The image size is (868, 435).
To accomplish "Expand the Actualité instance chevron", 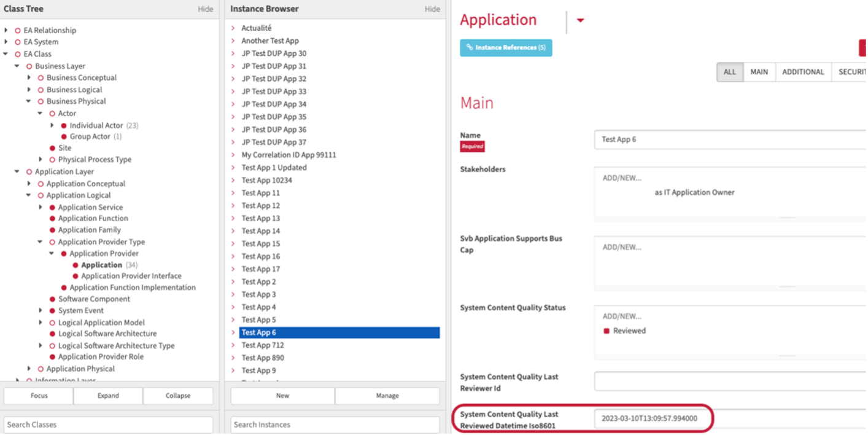I will point(233,28).
